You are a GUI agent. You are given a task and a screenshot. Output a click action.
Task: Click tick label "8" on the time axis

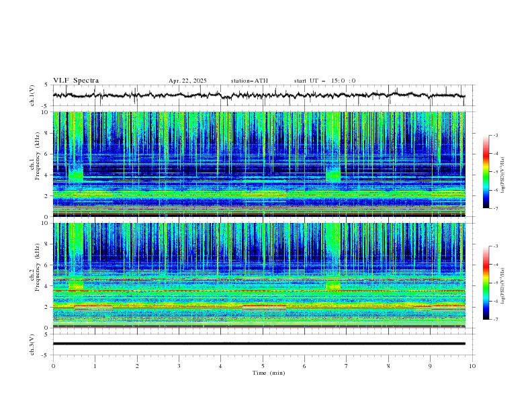click(388, 366)
